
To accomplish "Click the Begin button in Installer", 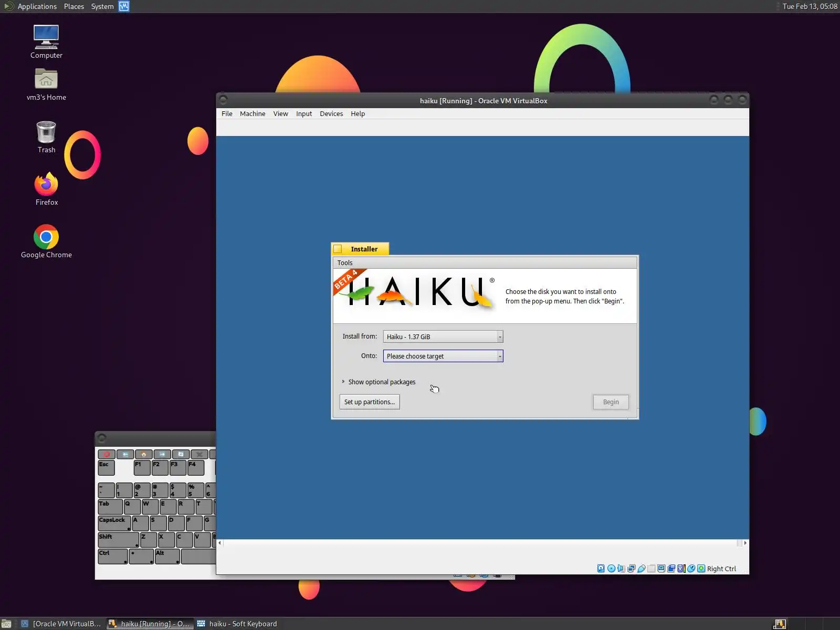I will pos(611,402).
